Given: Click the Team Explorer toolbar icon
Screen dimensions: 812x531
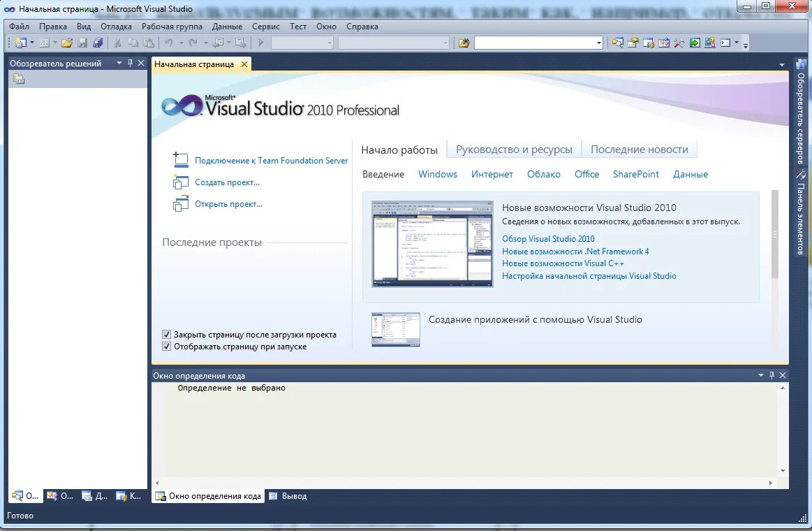Looking at the screenshot, I should [649, 43].
